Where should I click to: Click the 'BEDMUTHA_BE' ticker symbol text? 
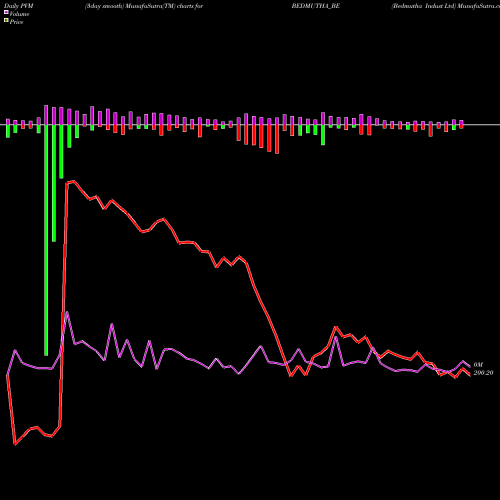(x=316, y=6)
